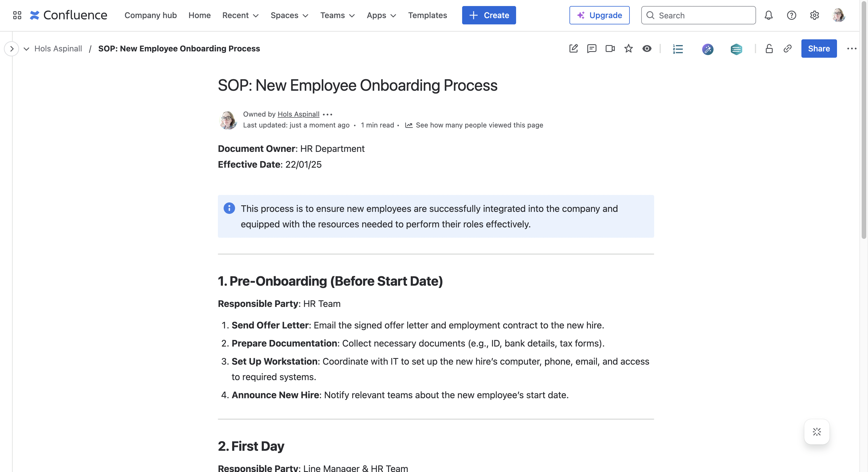868x472 pixels.
Task: Go to Company hub
Action: coord(151,15)
